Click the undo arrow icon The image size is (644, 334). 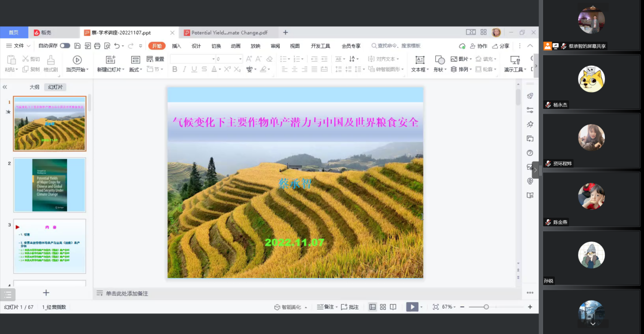point(117,46)
